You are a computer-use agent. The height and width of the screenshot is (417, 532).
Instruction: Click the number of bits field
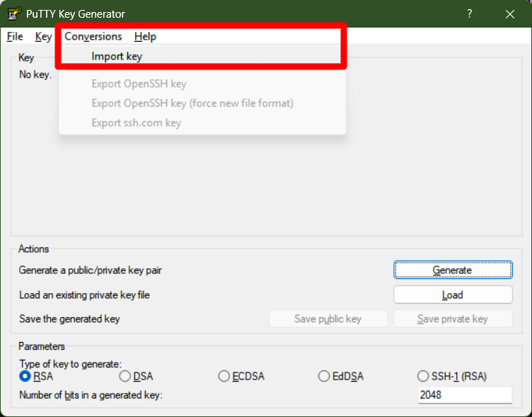pyautogui.click(x=465, y=395)
